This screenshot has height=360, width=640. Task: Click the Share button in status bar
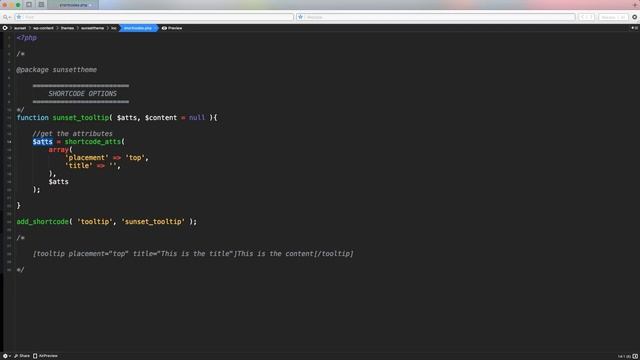point(22,356)
